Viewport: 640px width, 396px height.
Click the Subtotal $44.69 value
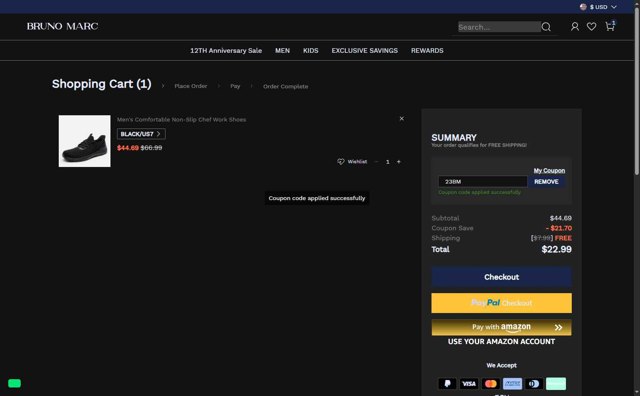[560, 218]
